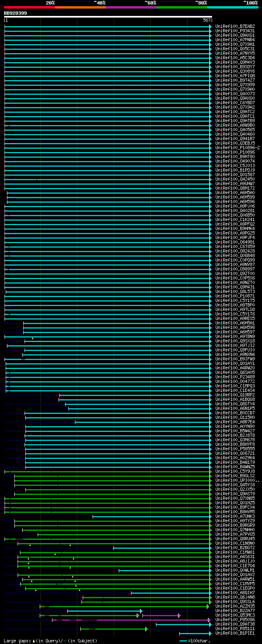Choose hit UniRef100_A9UHW7
The image size is (262, 644).
pyautogui.click(x=235, y=184)
